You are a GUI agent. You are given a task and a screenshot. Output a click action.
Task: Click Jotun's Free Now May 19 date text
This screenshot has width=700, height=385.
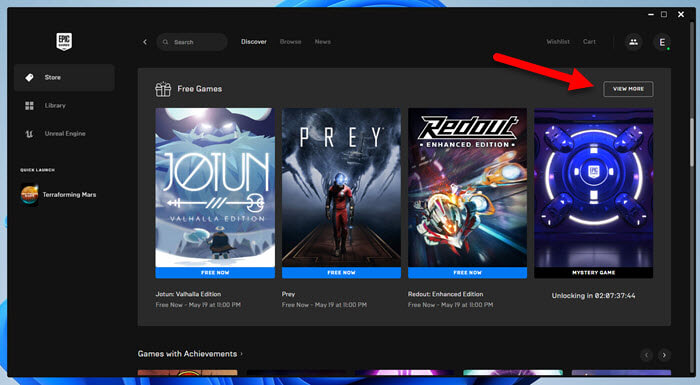tap(198, 305)
